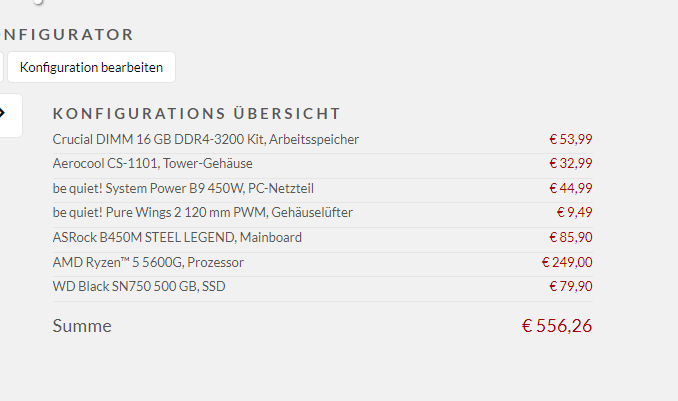Click the partially visible button left of Konfiguration bearbeiten
The image size is (678, 401).
point(1,67)
